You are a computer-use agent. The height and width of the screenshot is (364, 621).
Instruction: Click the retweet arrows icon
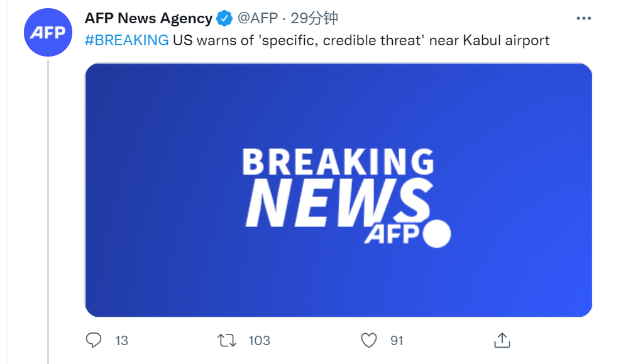click(226, 340)
